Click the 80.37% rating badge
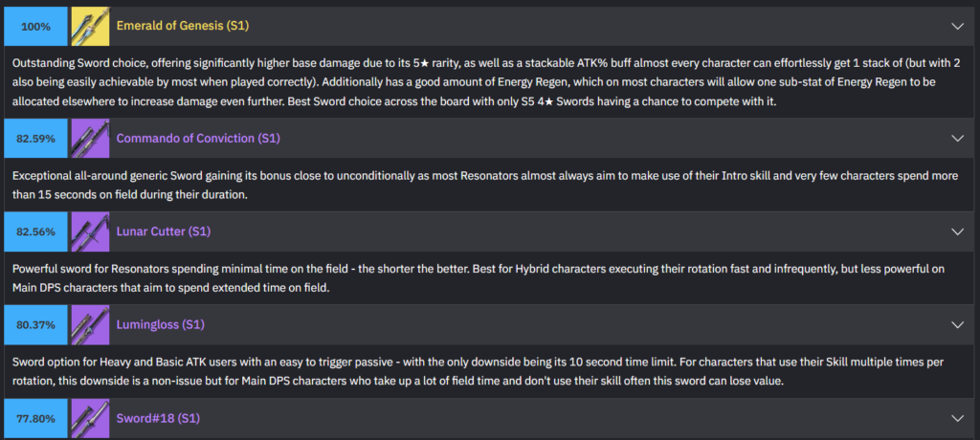The image size is (980, 440). (x=35, y=325)
